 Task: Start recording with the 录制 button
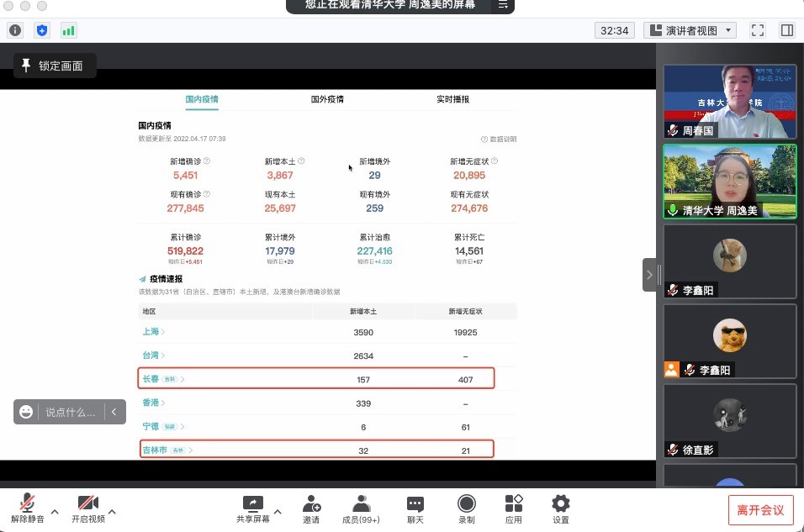pos(467,509)
